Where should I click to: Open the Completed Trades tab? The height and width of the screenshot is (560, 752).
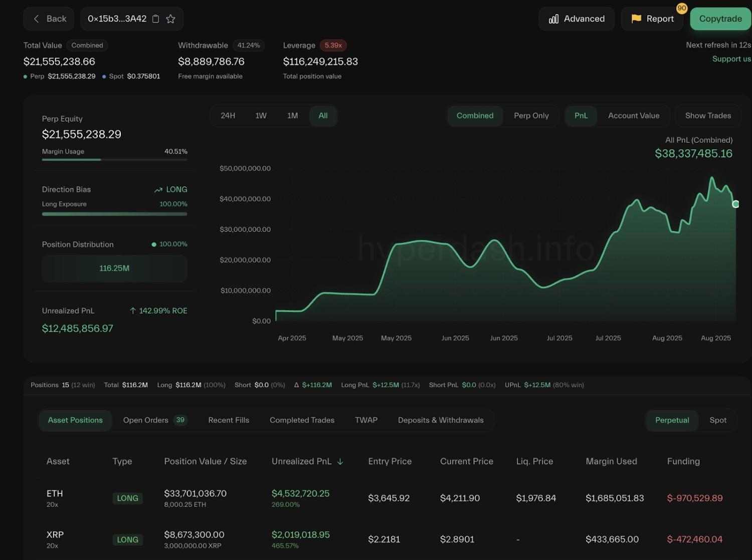[x=302, y=420]
